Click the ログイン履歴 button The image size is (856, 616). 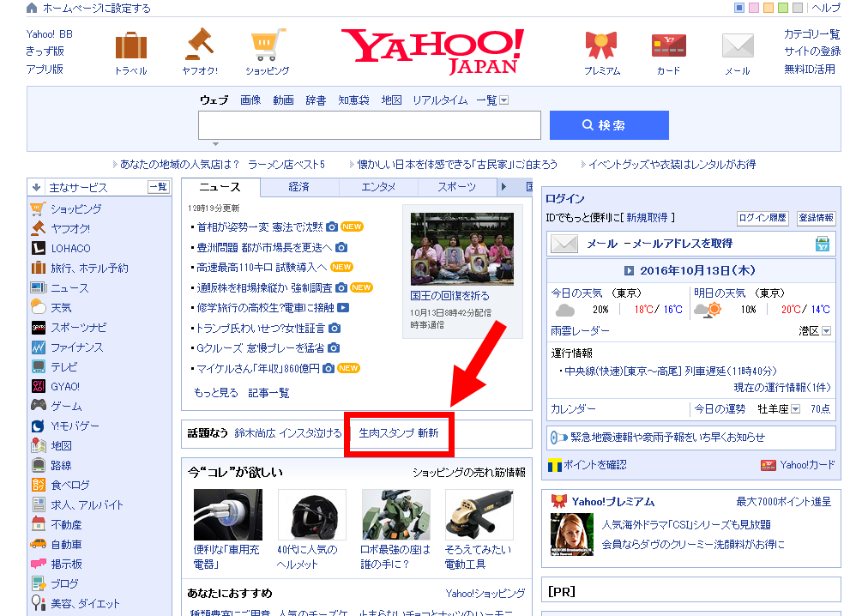click(x=763, y=218)
